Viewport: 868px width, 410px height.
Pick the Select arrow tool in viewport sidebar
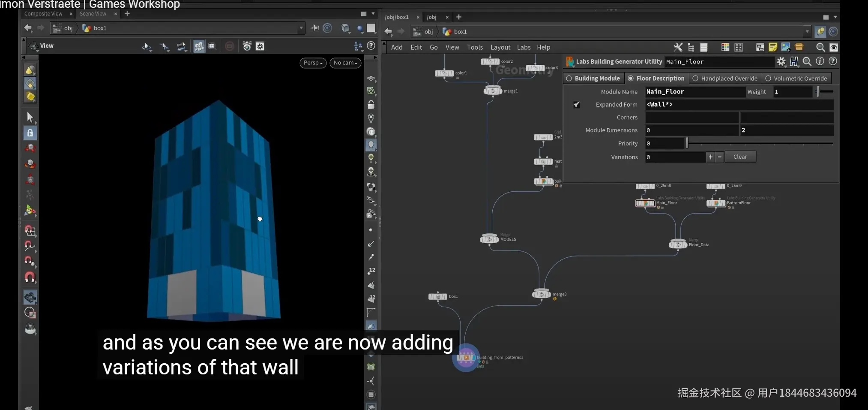click(x=30, y=117)
